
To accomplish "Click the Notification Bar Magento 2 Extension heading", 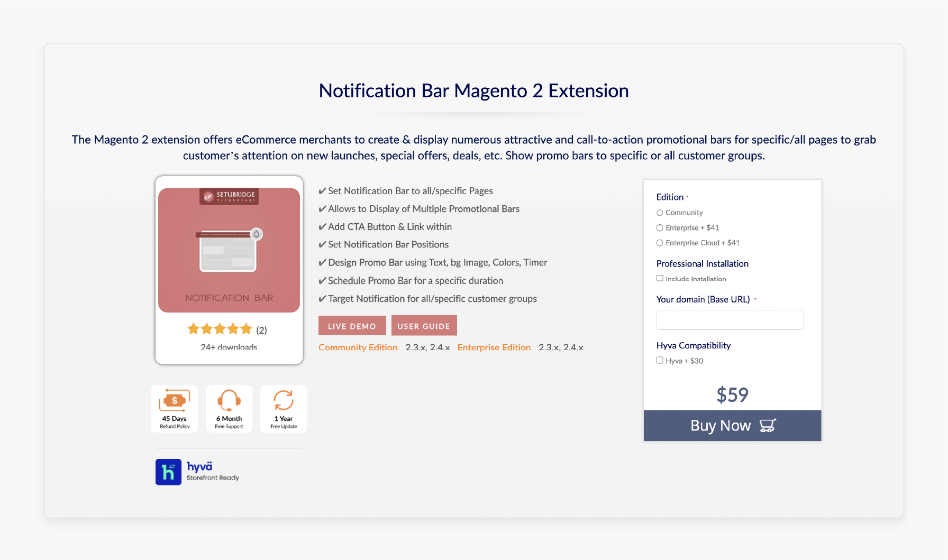I will pos(474,91).
